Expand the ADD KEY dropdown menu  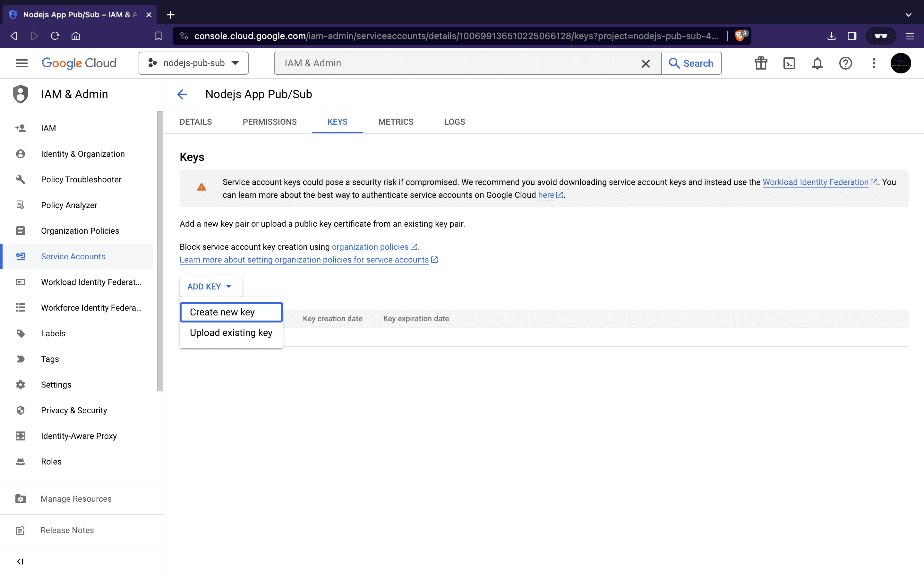point(209,287)
